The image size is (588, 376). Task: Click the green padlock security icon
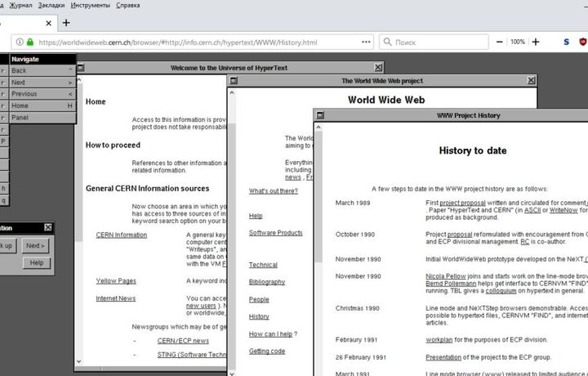tap(30, 42)
